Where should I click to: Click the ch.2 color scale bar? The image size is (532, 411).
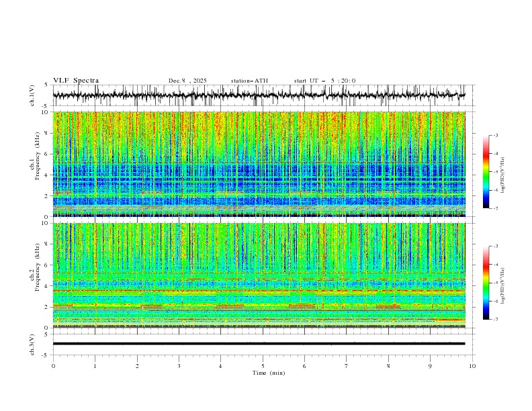(486, 283)
